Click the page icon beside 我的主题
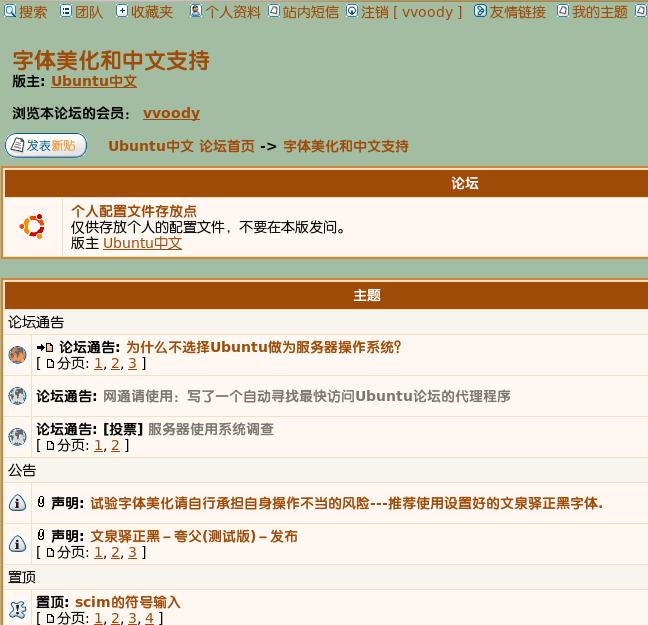The width and height of the screenshot is (648, 625). click(x=562, y=11)
